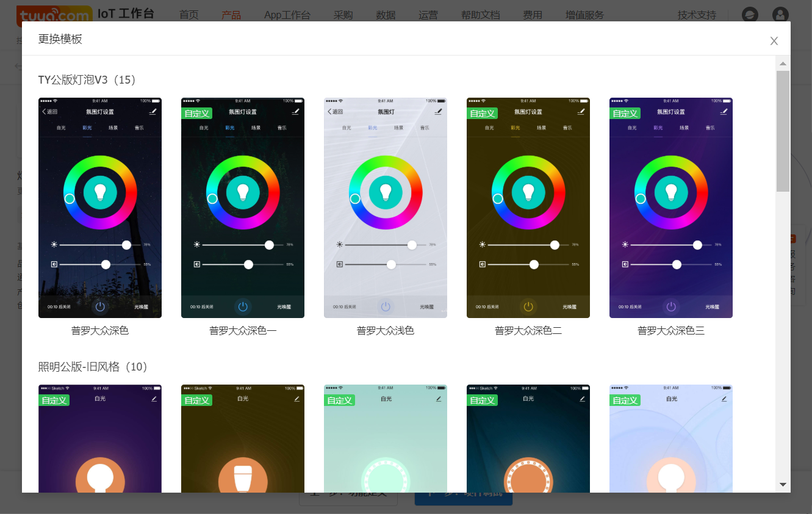Choose the 普罗大众浅色 light template
The image size is (812, 514).
click(x=386, y=208)
